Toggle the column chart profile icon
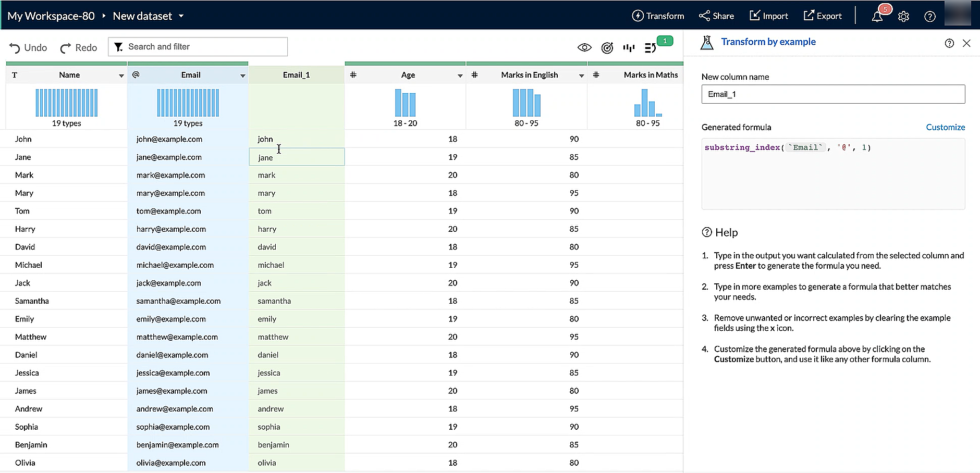980x473 pixels. click(x=629, y=48)
